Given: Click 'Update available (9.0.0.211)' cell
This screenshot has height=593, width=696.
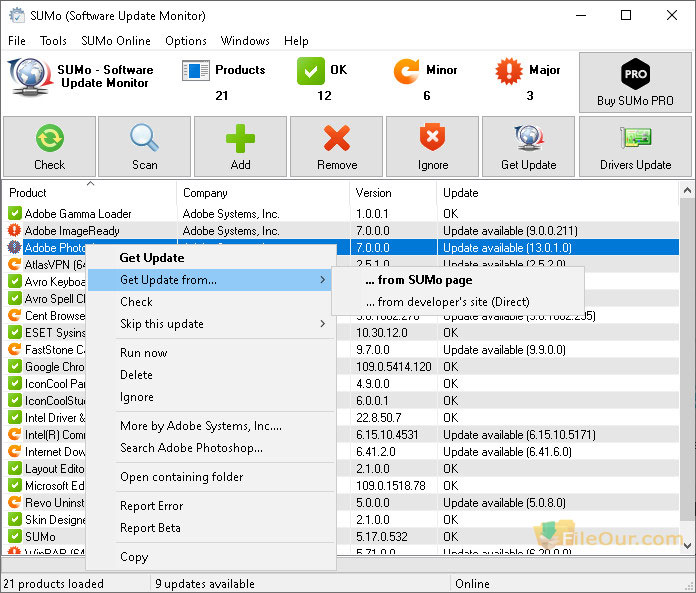Looking at the screenshot, I should pos(510,231).
